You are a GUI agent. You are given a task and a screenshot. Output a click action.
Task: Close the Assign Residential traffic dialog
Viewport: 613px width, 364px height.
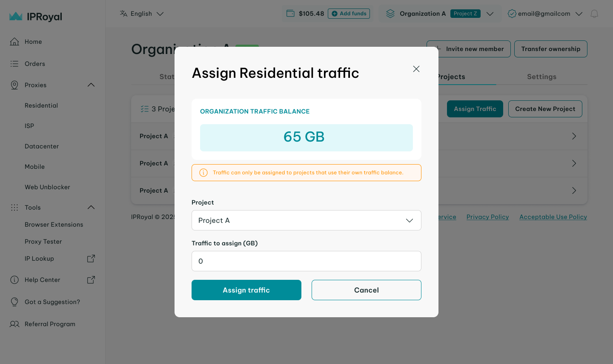pyautogui.click(x=416, y=69)
